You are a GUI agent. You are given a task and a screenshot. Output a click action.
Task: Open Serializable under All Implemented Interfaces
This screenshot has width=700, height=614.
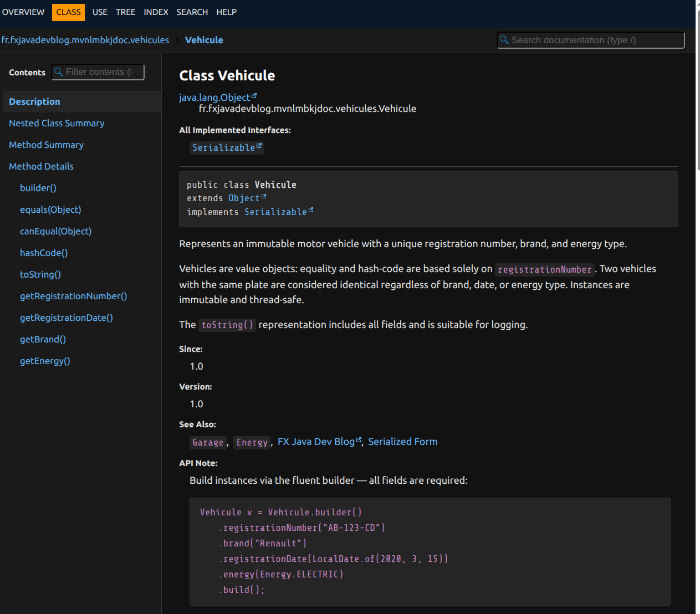[x=223, y=147]
